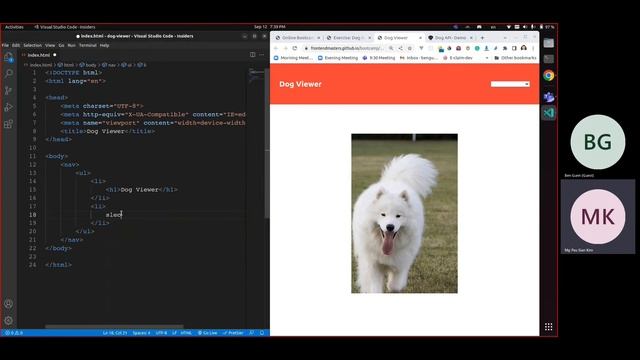
Task: Open the Files app in the dock
Action: click(x=549, y=43)
